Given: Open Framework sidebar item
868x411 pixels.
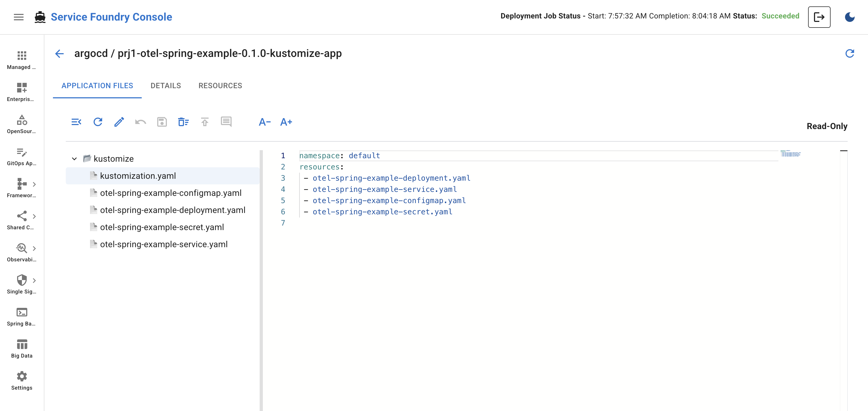Looking at the screenshot, I should coord(22,188).
